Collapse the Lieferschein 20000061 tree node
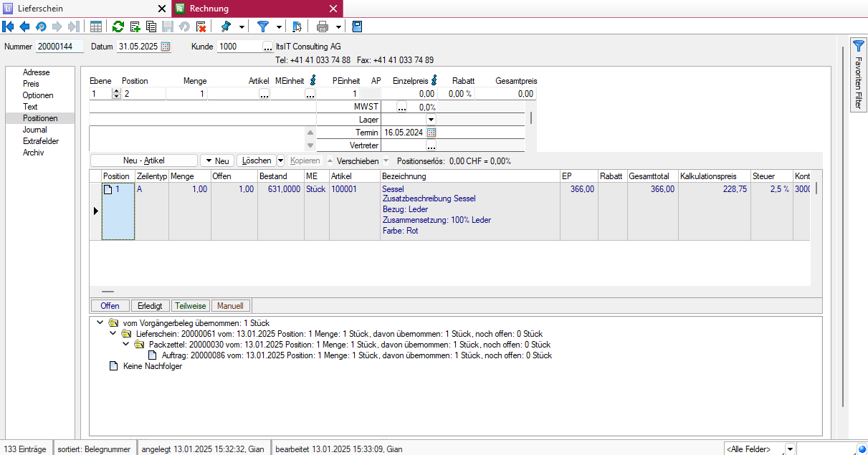 click(x=113, y=334)
